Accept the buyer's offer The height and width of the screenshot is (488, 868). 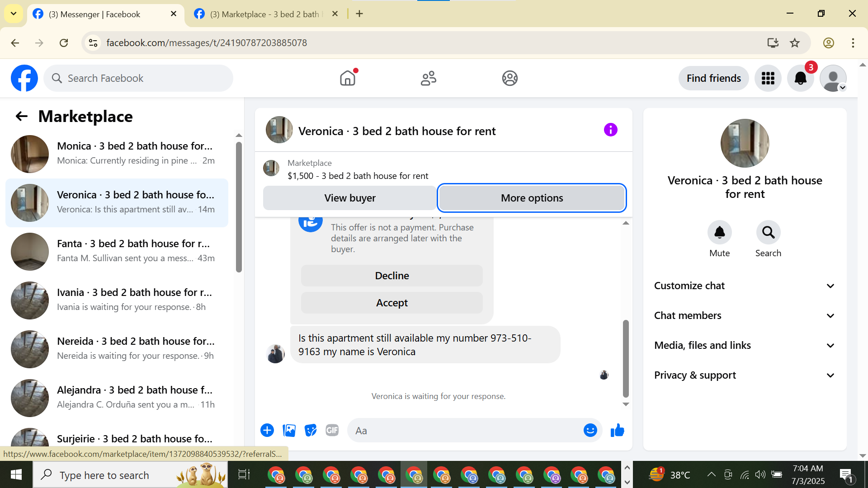[x=392, y=303]
